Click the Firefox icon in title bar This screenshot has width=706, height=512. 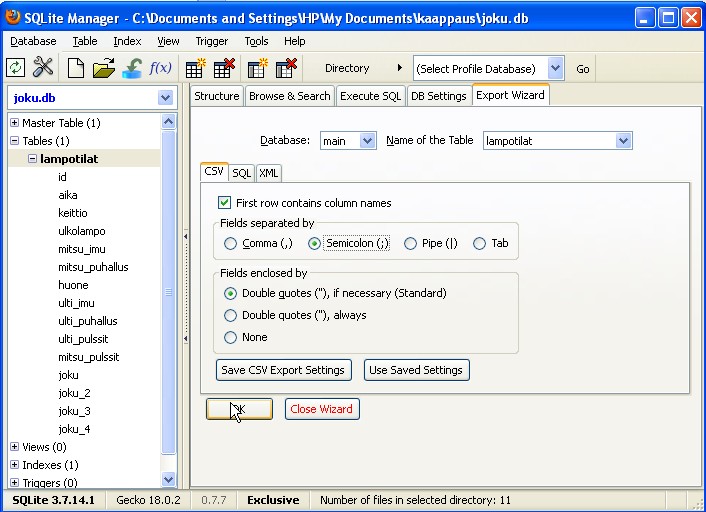pos(13,17)
